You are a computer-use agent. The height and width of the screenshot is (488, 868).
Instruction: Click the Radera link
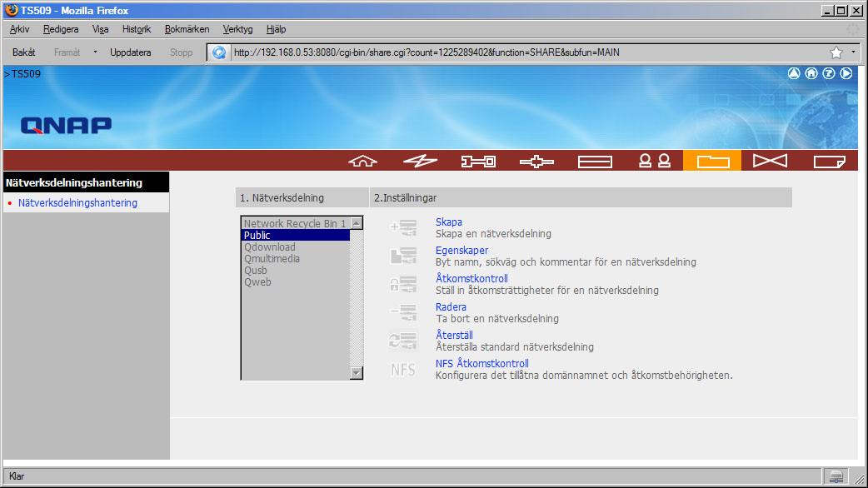click(451, 307)
